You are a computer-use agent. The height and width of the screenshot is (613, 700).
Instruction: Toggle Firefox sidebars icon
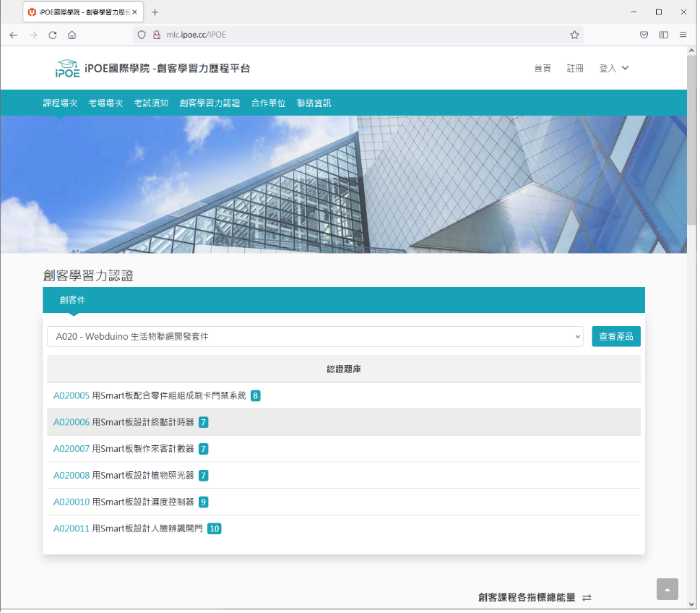[x=662, y=34]
